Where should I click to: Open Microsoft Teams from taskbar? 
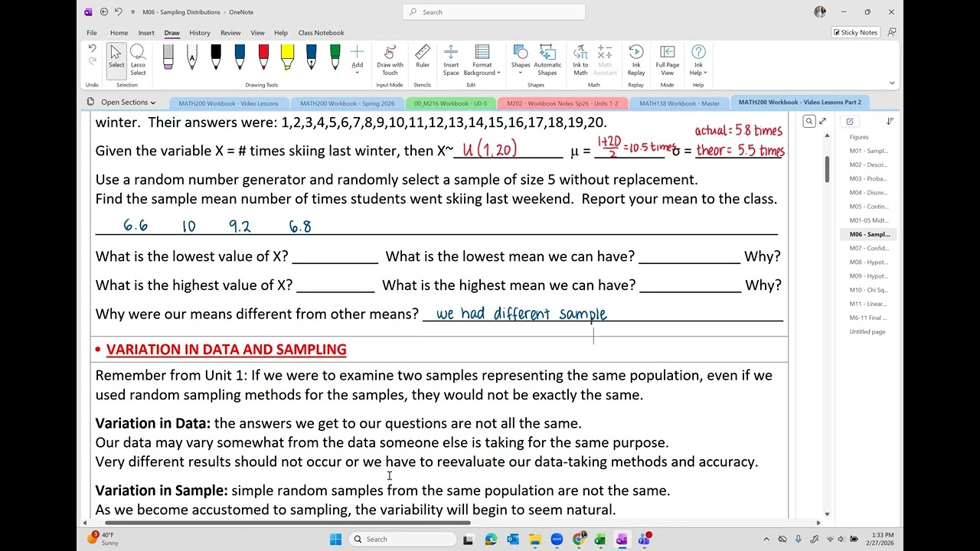click(x=644, y=540)
